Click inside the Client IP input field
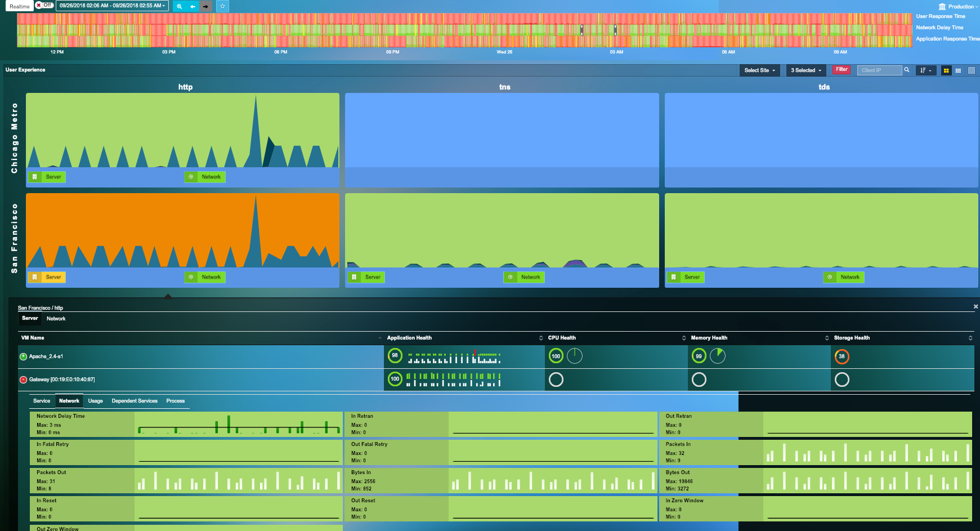The image size is (980, 531). (879, 70)
